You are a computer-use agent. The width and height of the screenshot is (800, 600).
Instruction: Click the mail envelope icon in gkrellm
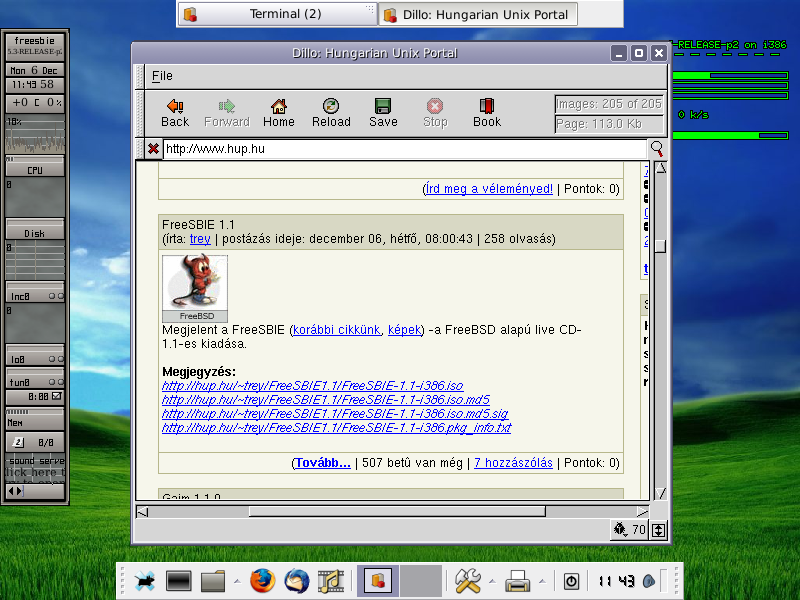pyautogui.click(x=17, y=442)
